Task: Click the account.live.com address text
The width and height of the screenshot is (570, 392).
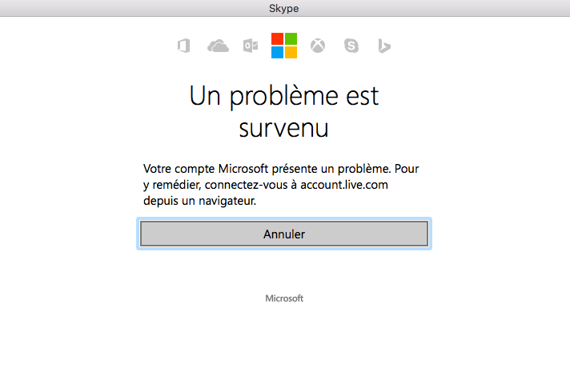Action: click(x=344, y=185)
